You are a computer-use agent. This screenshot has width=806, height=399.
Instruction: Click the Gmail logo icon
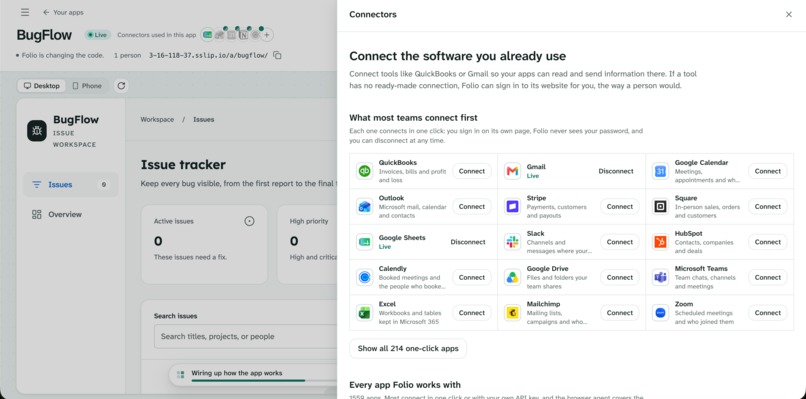point(512,171)
